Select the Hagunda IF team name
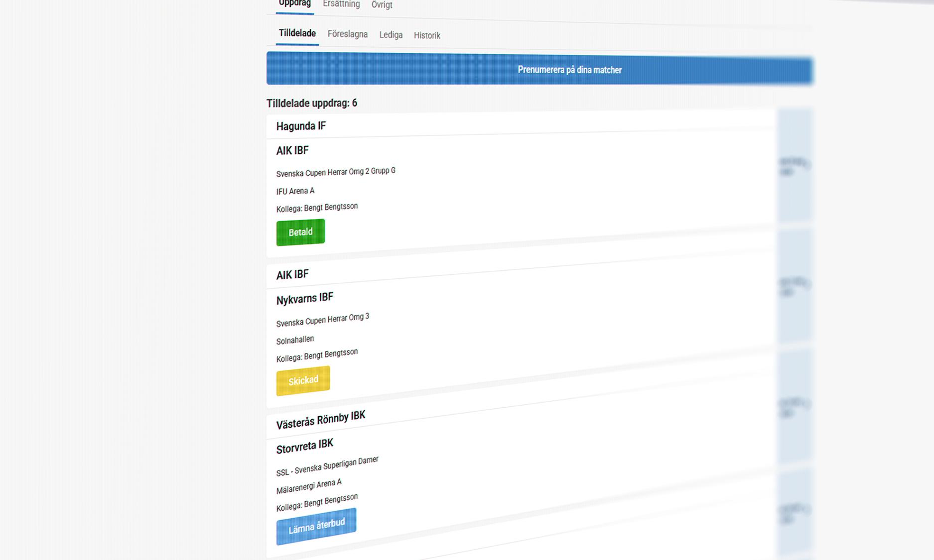934x560 pixels. tap(301, 126)
